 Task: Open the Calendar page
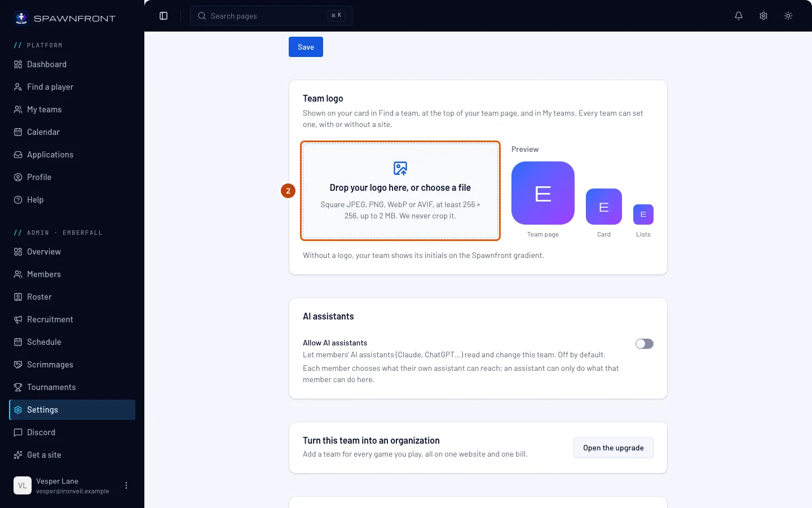click(x=72, y=132)
